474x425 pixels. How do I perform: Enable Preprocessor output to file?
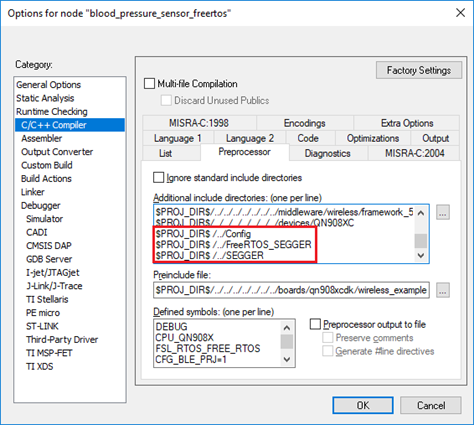tap(315, 324)
